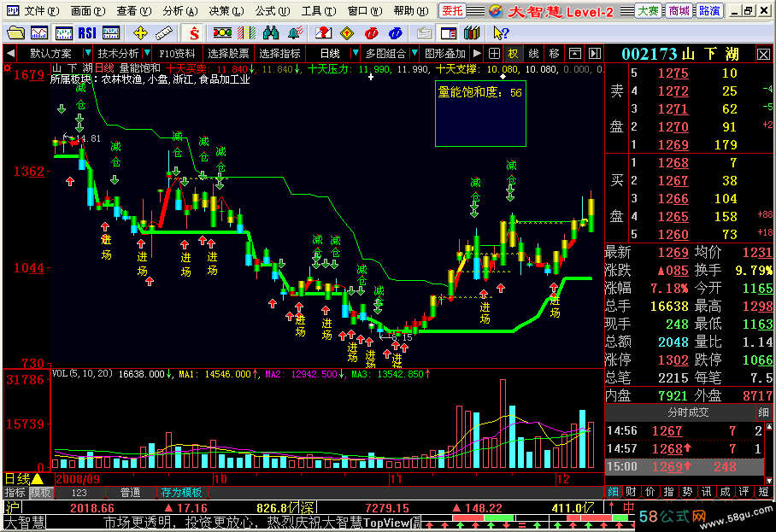Select the yellow four-way arrow move tool
Image resolution: width=776 pixels, height=532 pixels.
click(x=140, y=33)
